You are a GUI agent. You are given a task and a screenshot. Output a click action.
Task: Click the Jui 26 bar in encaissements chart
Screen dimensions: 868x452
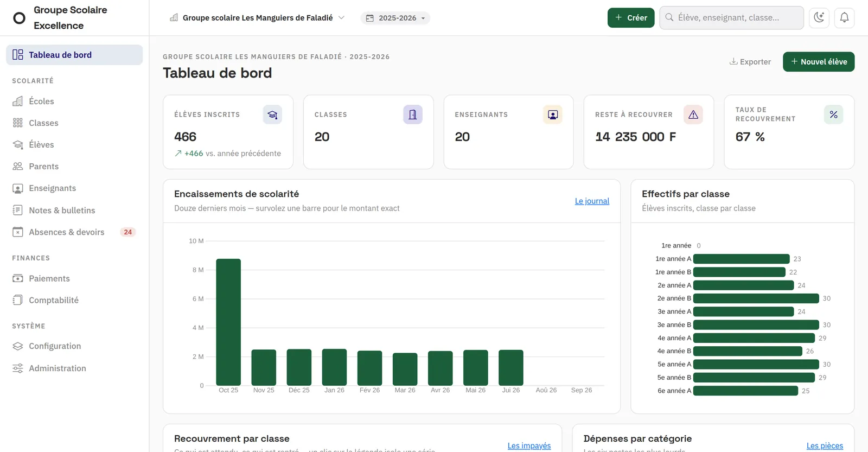pos(511,368)
